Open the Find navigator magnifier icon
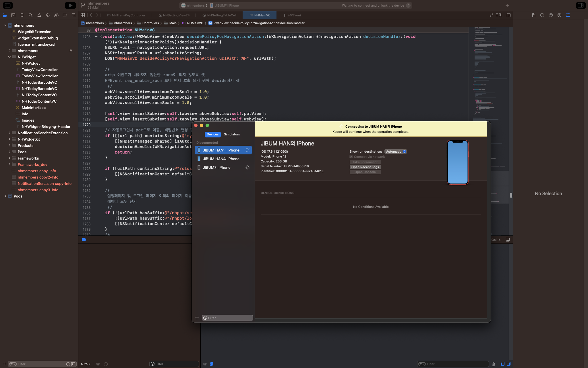 click(x=30, y=15)
